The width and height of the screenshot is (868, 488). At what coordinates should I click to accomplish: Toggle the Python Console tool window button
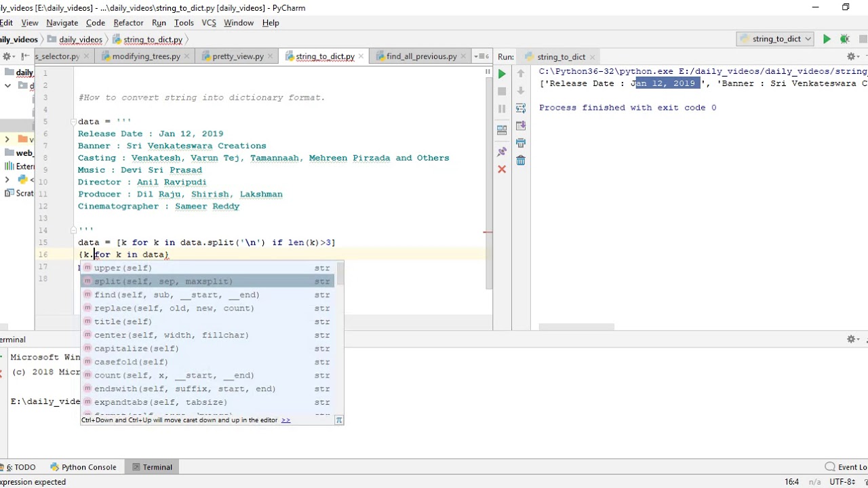pyautogui.click(x=83, y=467)
